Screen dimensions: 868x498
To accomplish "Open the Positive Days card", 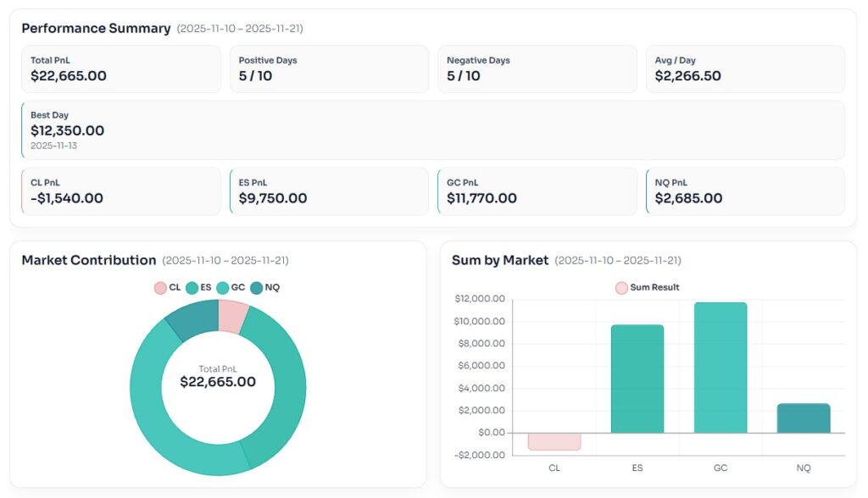I will pyautogui.click(x=329, y=69).
